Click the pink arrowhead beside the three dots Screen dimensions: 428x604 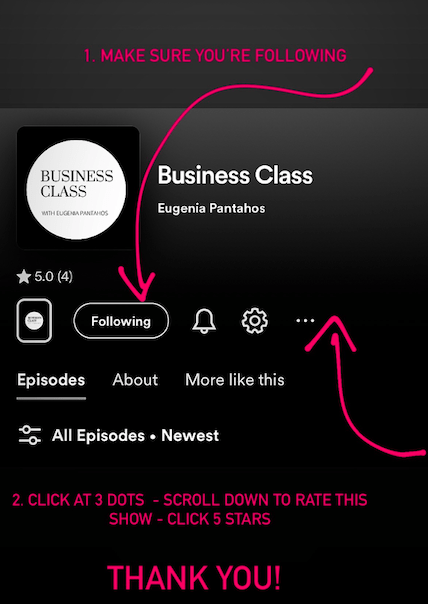[x=332, y=333]
